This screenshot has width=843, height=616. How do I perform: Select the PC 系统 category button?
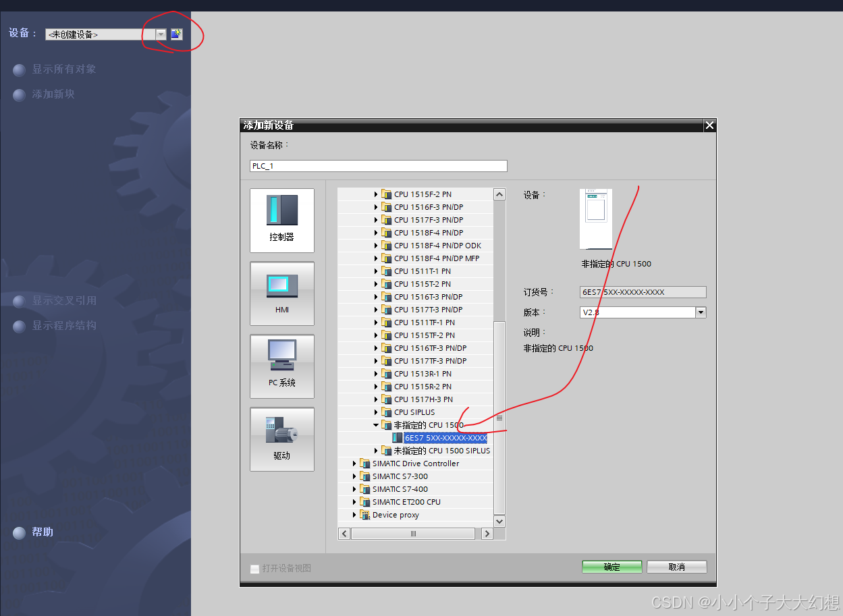click(282, 366)
